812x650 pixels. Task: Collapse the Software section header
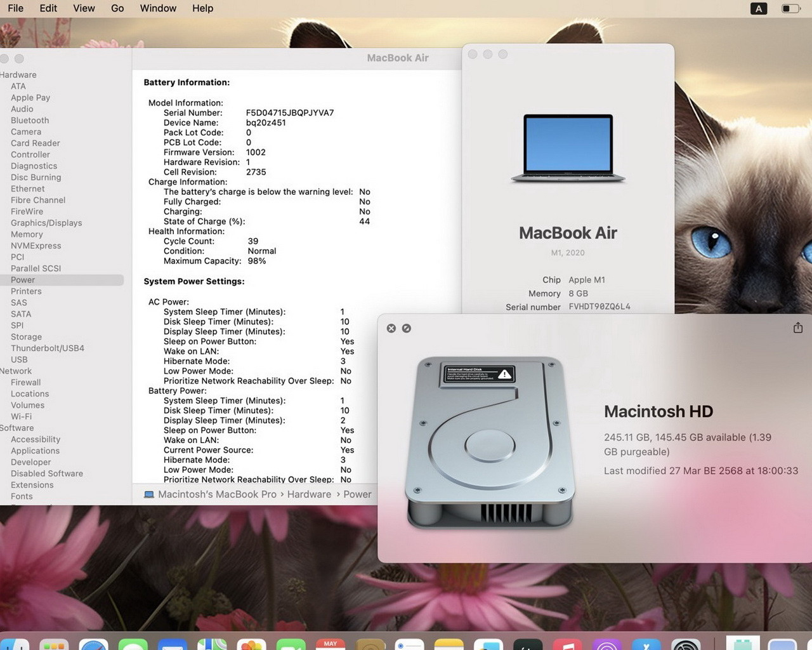[x=17, y=428]
